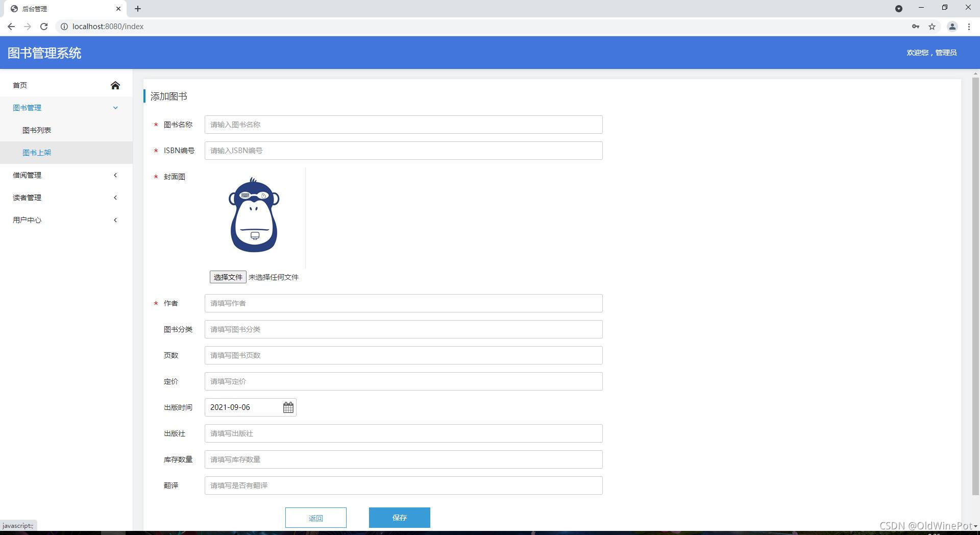980x535 pixels.
Task: Expand the 借阅管理 menu chevron
Action: 115,175
